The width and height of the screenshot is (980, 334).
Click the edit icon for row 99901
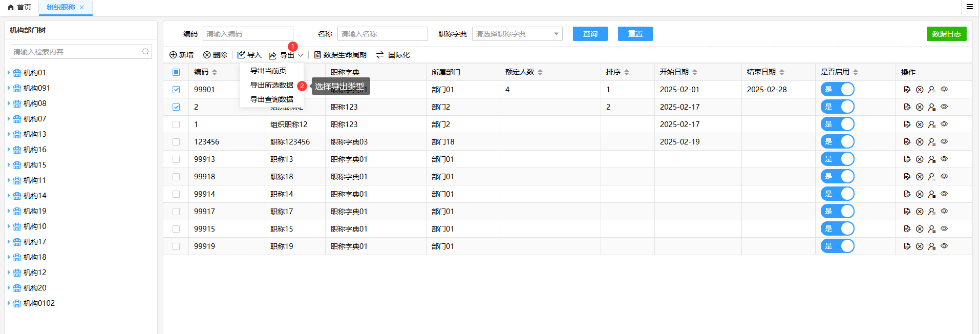click(x=907, y=90)
